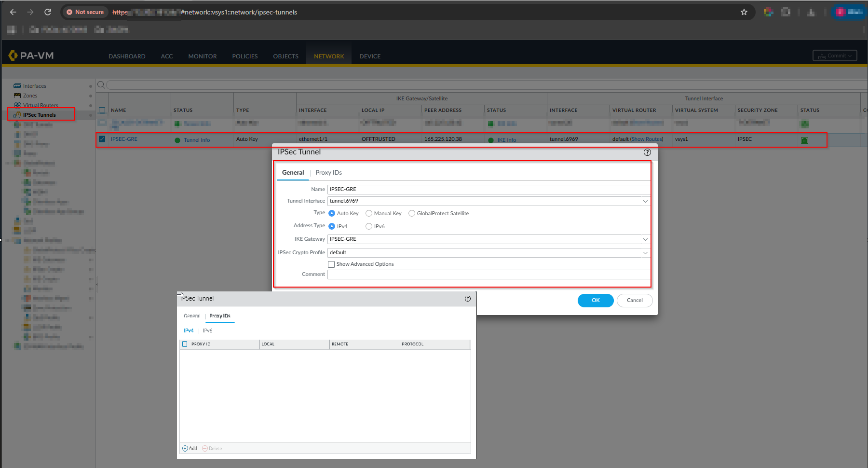Open the NETWORK tab
The image size is (868, 468).
(x=329, y=56)
